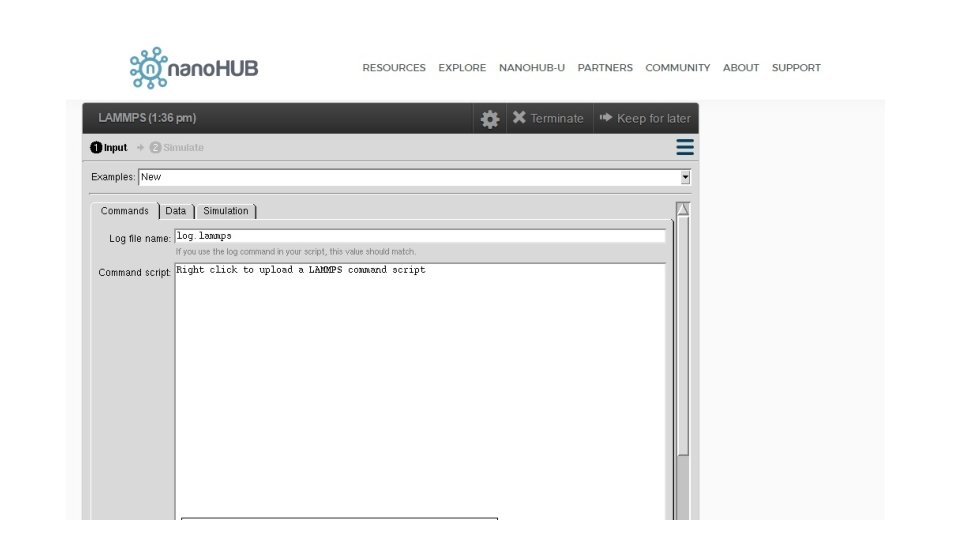
Task: Click the Command script label
Action: 134,272
